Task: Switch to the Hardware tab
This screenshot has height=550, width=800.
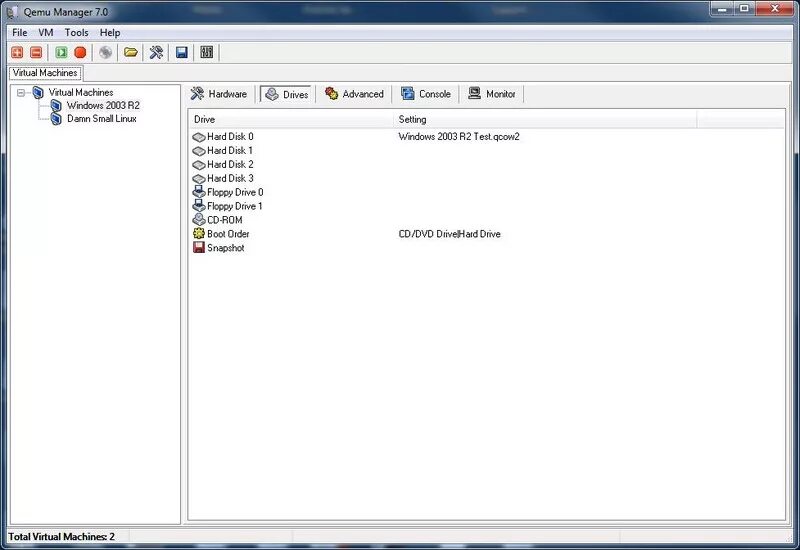Action: coord(219,94)
